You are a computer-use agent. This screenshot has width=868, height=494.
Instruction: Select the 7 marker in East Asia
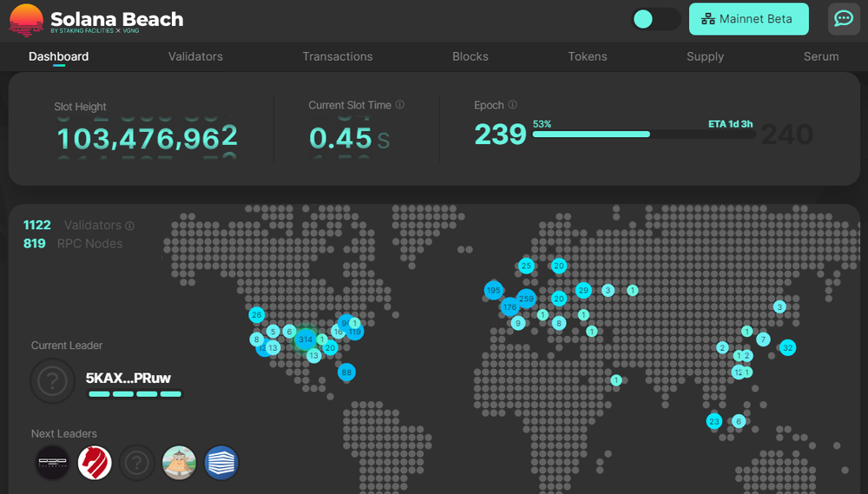763,339
